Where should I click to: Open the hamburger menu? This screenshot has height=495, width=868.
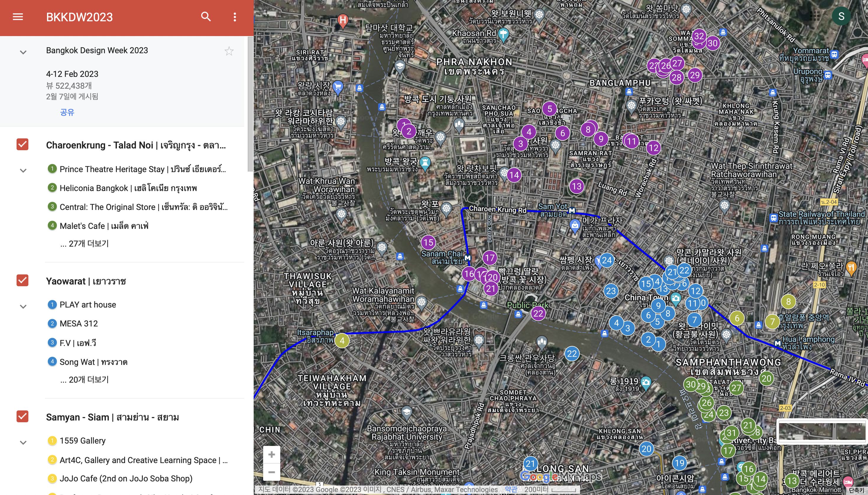pyautogui.click(x=18, y=17)
